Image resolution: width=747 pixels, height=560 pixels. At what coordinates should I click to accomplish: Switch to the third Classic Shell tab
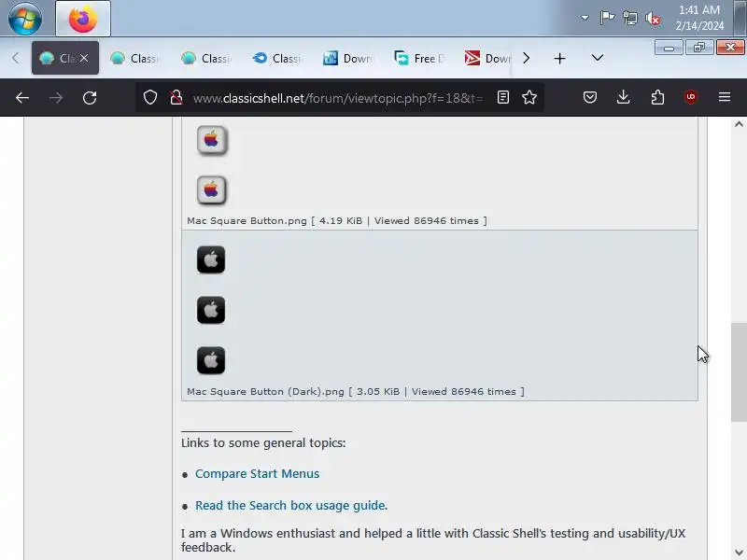click(205, 58)
